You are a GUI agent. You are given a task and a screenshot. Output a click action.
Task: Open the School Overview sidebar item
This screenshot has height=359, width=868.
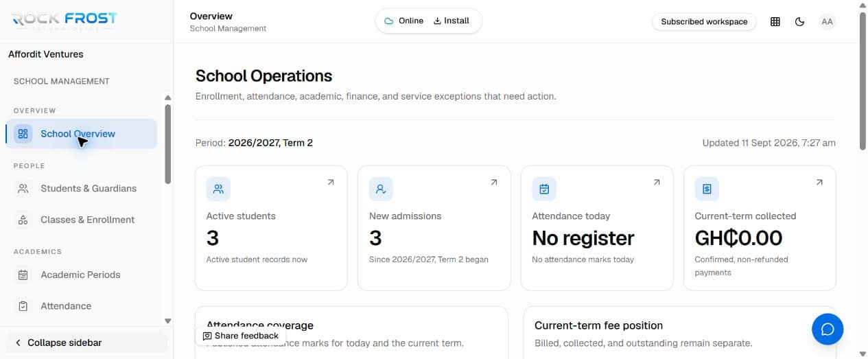(x=82, y=134)
